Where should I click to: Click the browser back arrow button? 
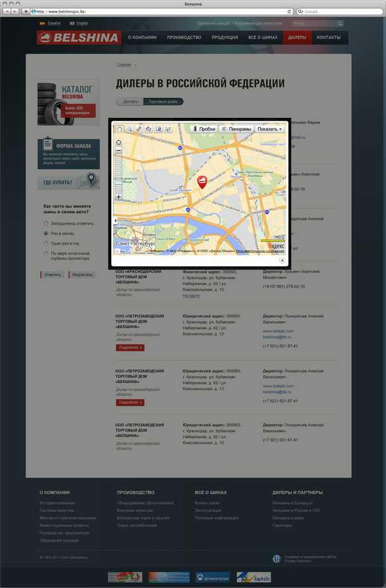pyautogui.click(x=7, y=11)
